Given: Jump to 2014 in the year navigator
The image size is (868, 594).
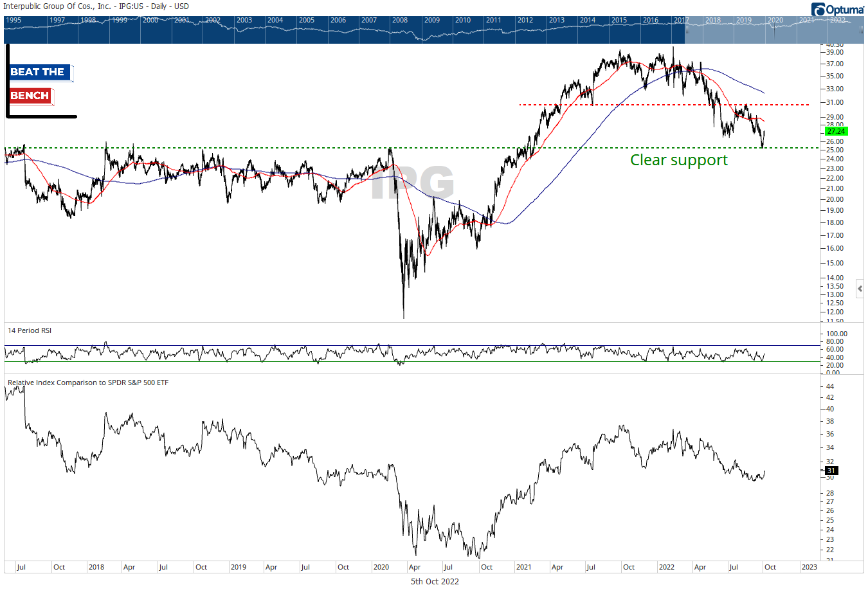Looking at the screenshot, I should [588, 20].
